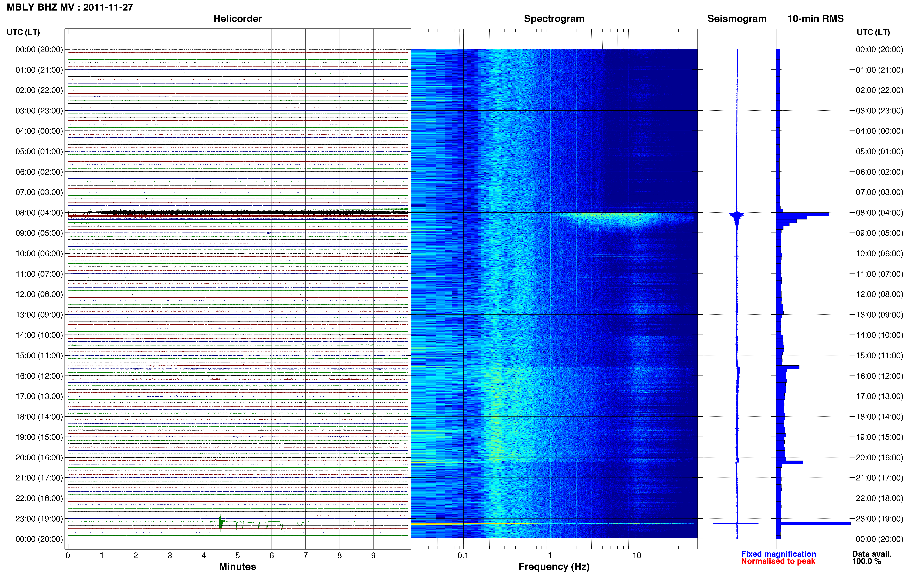Click right time label '17:00 (13:00)'
Image resolution: width=924 pixels, height=578 pixels.
click(x=879, y=396)
